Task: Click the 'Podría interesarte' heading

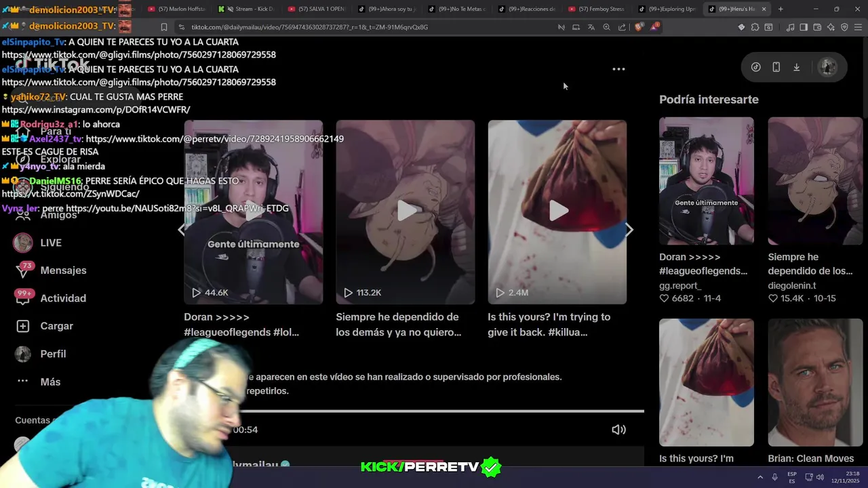Action: (709, 100)
